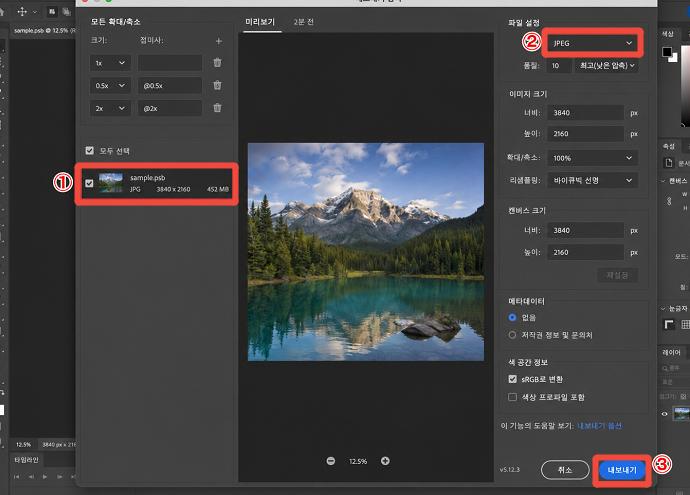The image size is (690, 495).
Task: Select the 미리보기 preview tab
Action: click(x=260, y=22)
